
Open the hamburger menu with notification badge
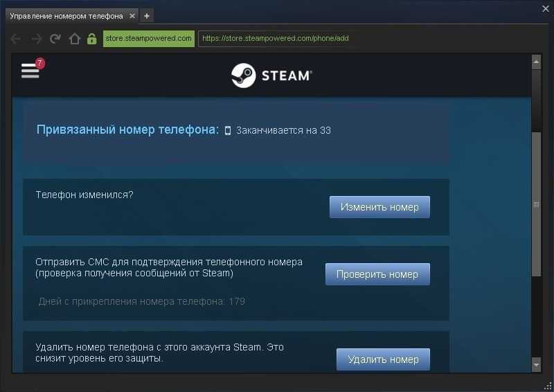[x=31, y=70]
